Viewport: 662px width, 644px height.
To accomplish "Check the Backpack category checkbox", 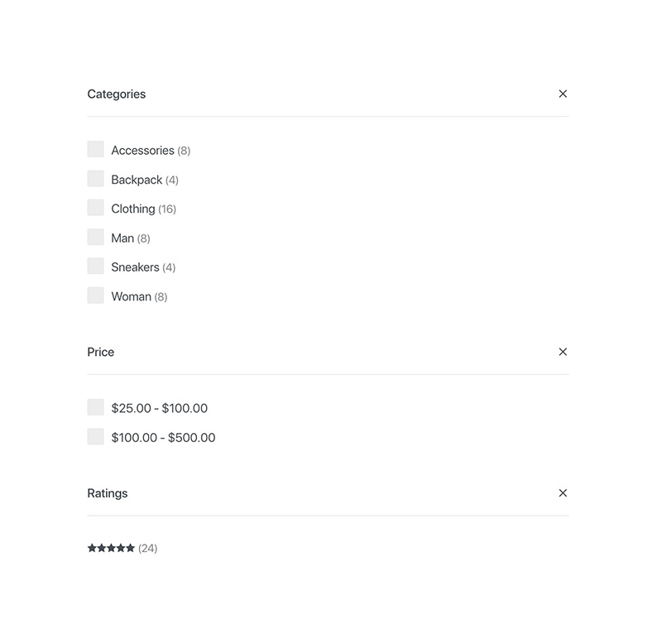I will 95,179.
